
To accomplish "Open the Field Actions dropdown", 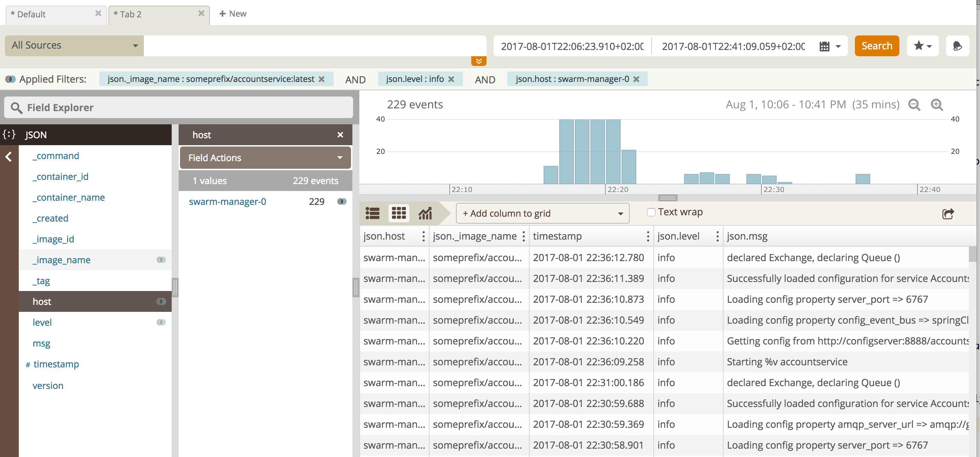I will coord(265,158).
